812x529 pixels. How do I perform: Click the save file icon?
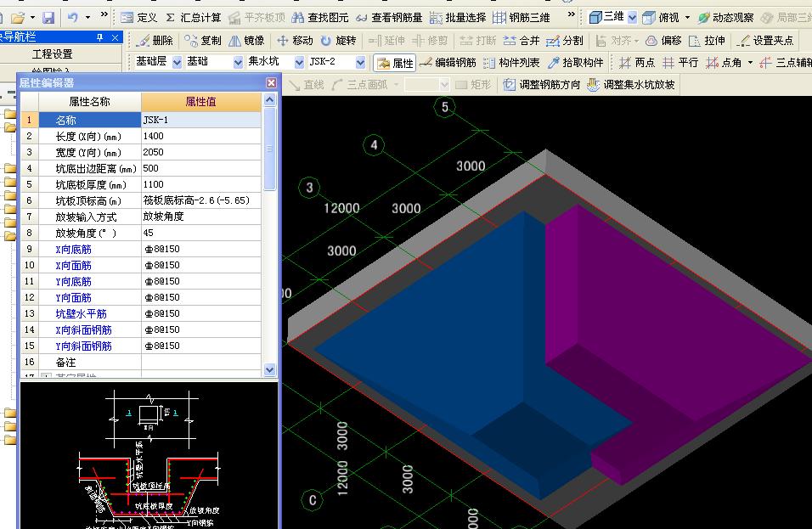[48, 17]
